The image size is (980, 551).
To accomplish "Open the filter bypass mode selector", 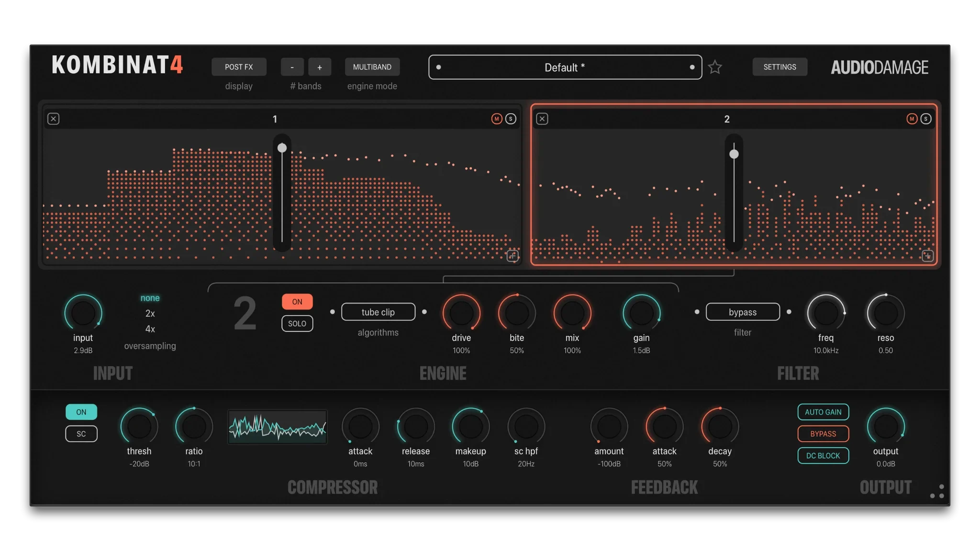I will [x=742, y=311].
